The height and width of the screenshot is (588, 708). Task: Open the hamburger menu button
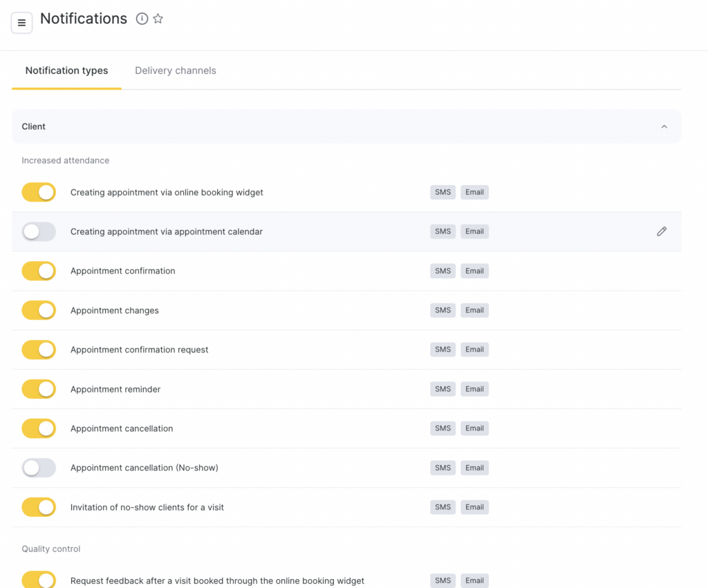21,23
